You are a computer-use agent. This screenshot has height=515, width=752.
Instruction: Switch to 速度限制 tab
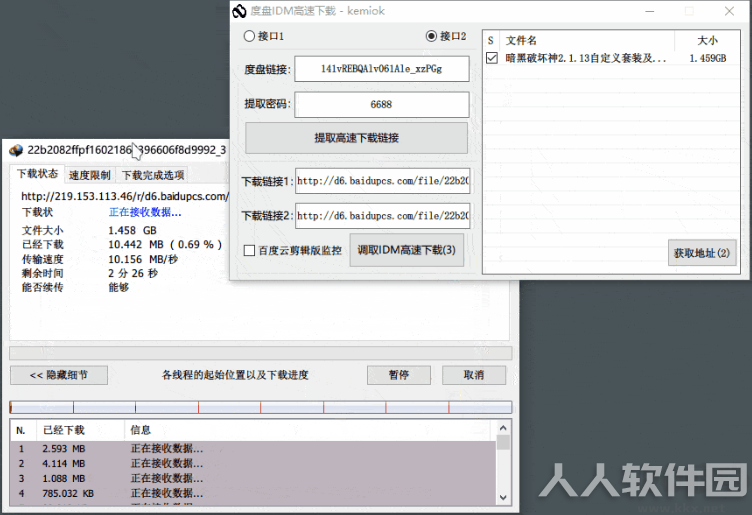click(x=90, y=175)
